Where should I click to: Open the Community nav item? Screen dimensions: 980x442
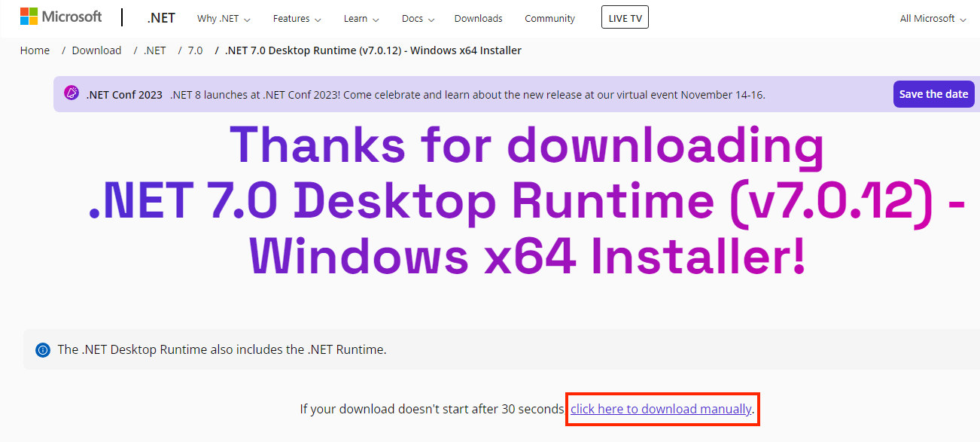[x=549, y=19]
